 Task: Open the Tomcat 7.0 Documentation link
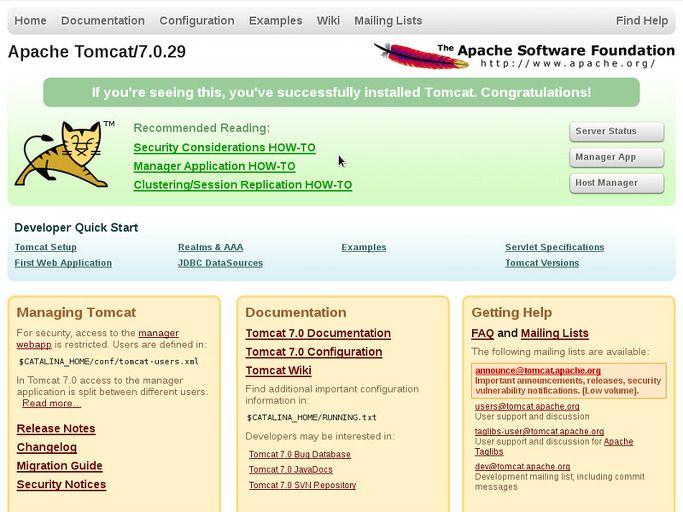(x=318, y=333)
